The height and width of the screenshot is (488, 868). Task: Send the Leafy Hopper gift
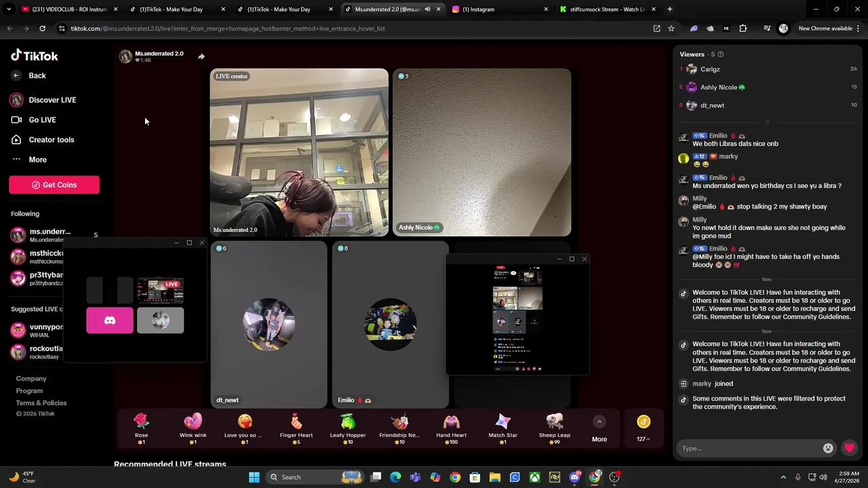(x=348, y=428)
